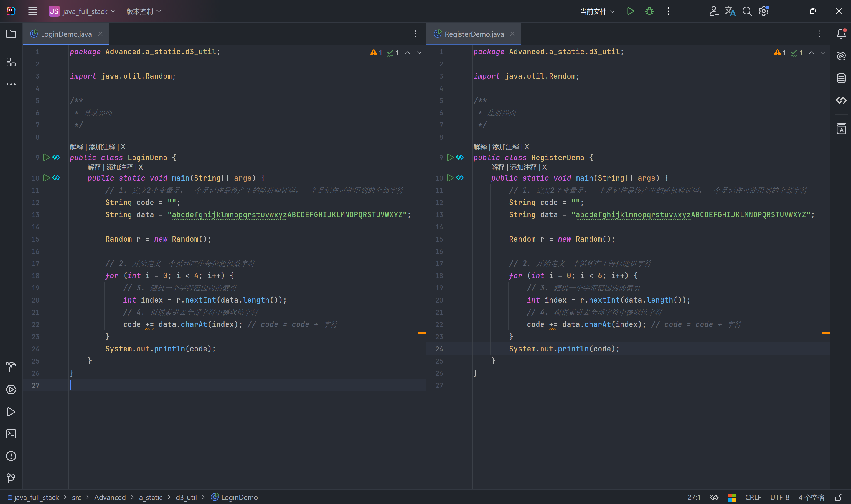Screen dimensions: 851x504
Task: Open the Notifications bell panel
Action: (x=841, y=34)
